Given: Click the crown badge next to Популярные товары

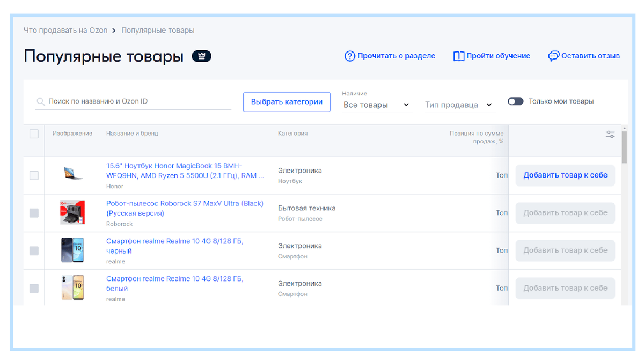Looking at the screenshot, I should tap(202, 56).
